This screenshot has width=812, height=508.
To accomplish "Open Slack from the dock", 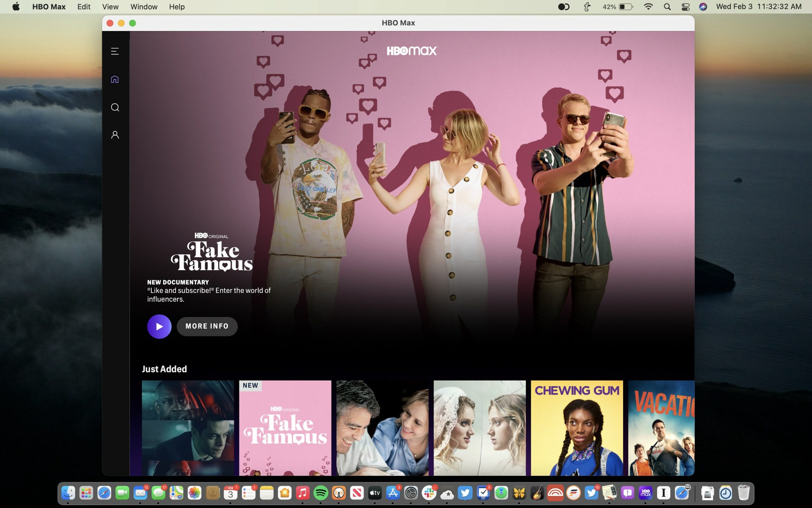I will (429, 493).
